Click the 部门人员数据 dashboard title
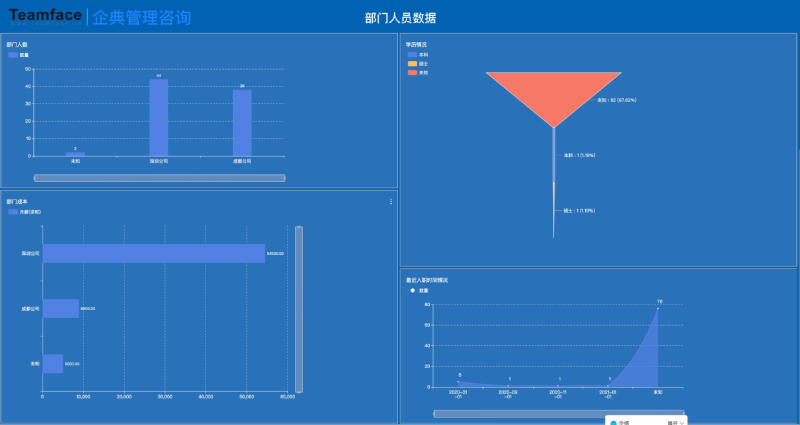 (x=400, y=18)
